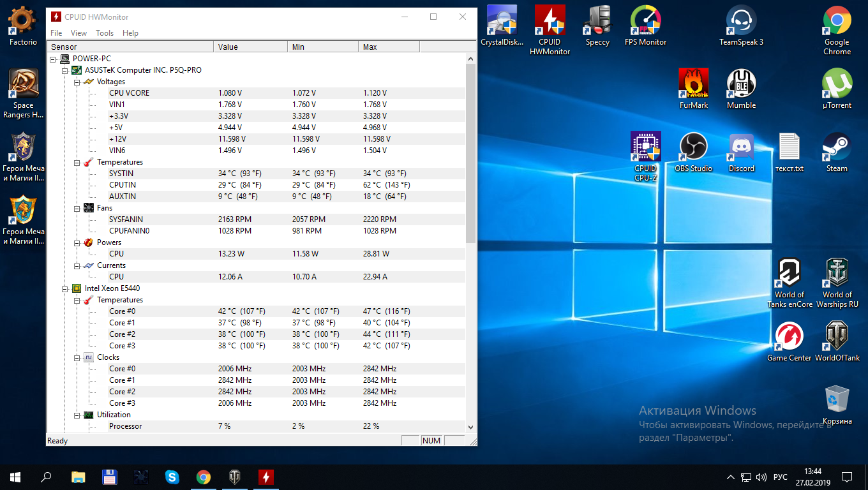Viewport: 868px width, 490px height.
Task: Open the CrystalDisk desktop shortcut
Action: (502, 26)
